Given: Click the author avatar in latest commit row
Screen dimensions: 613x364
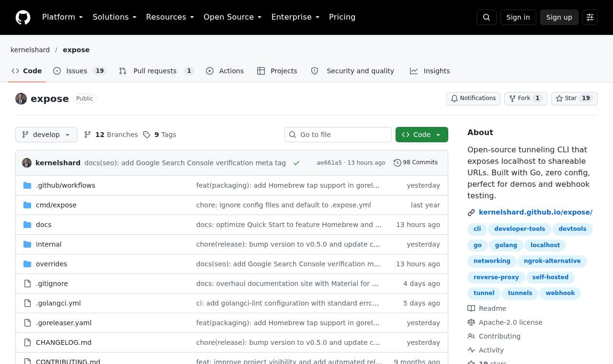Looking at the screenshot, I should tap(27, 163).
